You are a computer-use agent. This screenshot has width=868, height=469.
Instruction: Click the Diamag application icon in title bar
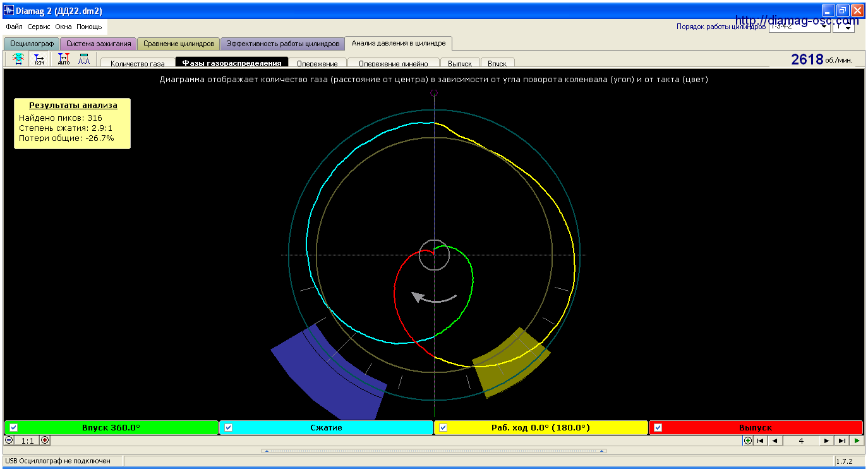click(x=9, y=11)
